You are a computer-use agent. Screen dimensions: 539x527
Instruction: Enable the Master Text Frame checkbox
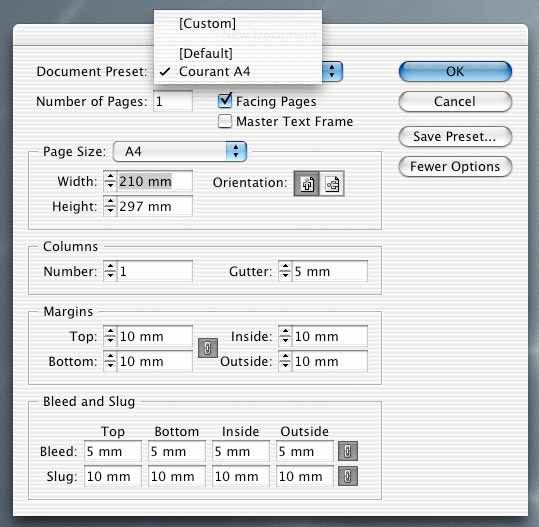[x=225, y=121]
